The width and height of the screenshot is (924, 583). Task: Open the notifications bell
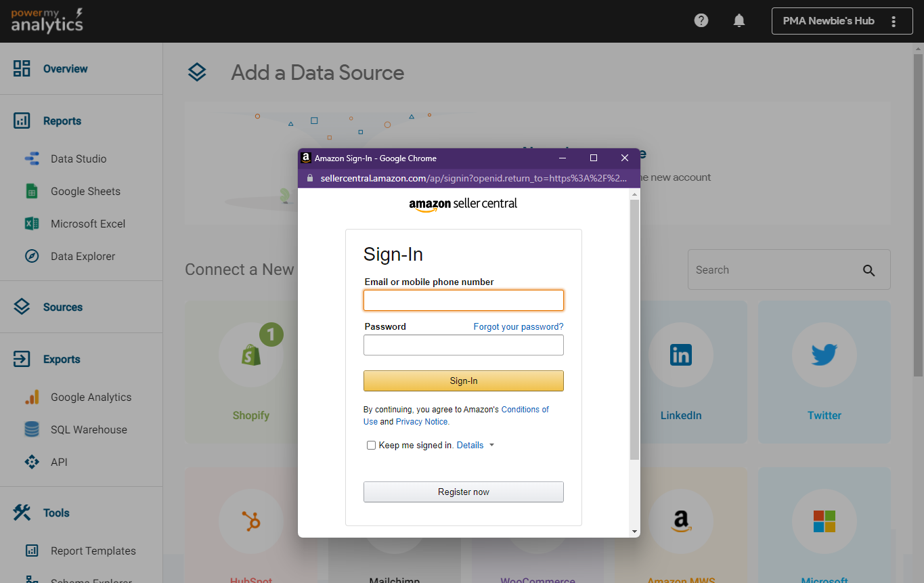(x=739, y=20)
